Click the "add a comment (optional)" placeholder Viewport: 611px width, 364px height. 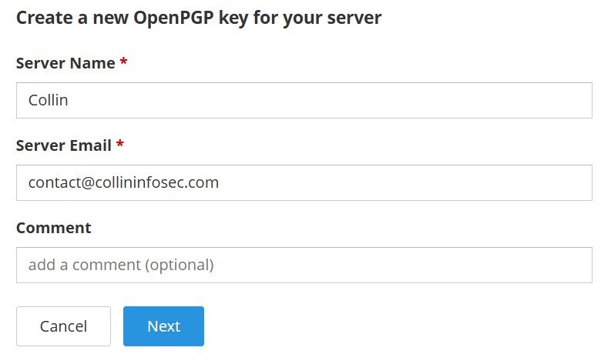click(x=120, y=265)
